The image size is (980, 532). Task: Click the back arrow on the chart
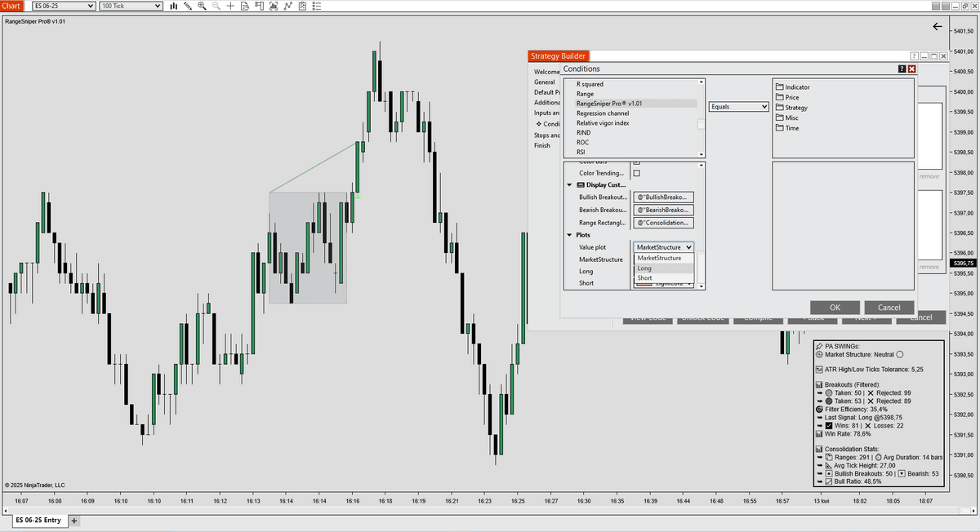point(937,27)
